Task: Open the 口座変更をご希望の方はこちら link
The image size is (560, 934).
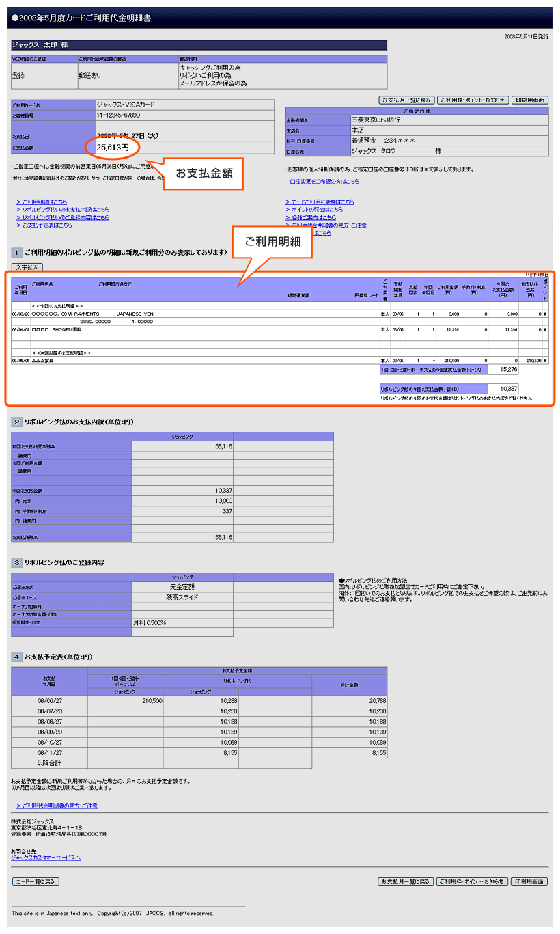Action: [x=324, y=182]
